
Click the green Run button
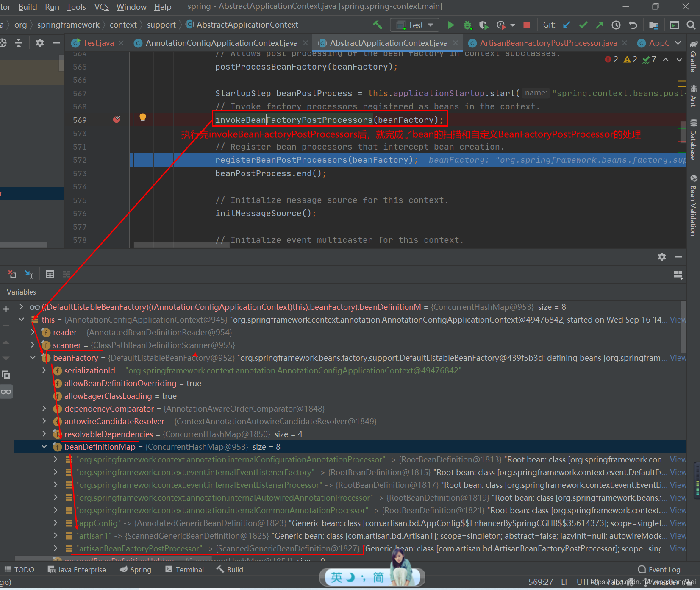pos(451,25)
